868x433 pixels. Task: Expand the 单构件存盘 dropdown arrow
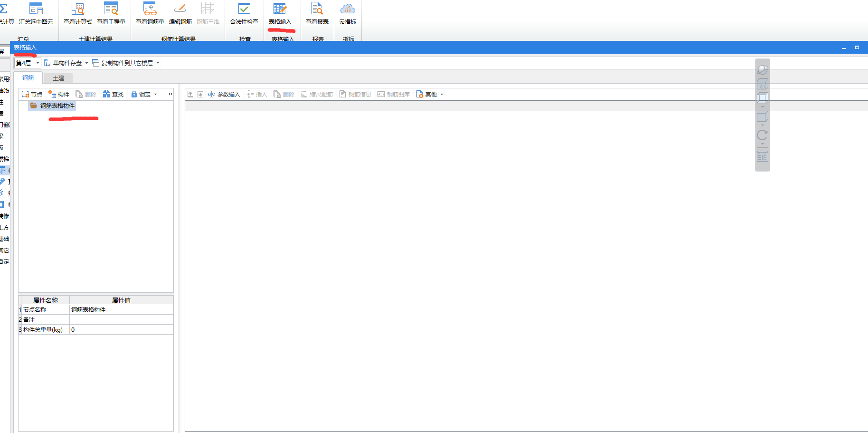[x=86, y=63]
